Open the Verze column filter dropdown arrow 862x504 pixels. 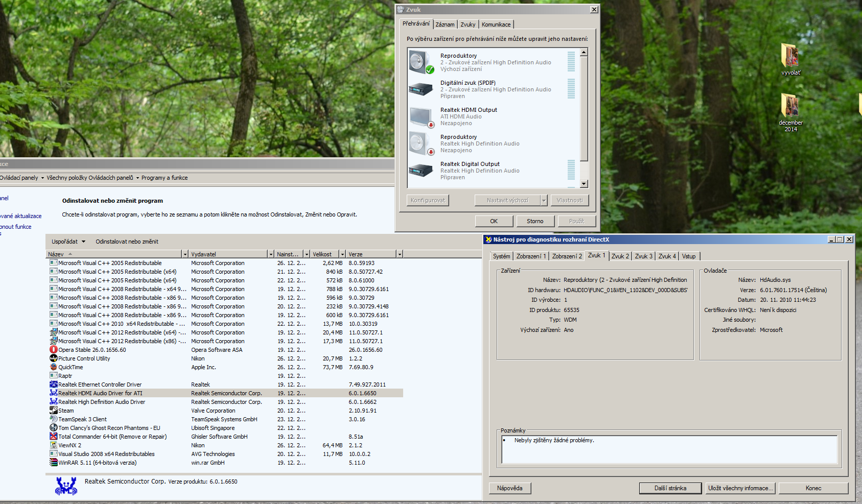tap(400, 254)
